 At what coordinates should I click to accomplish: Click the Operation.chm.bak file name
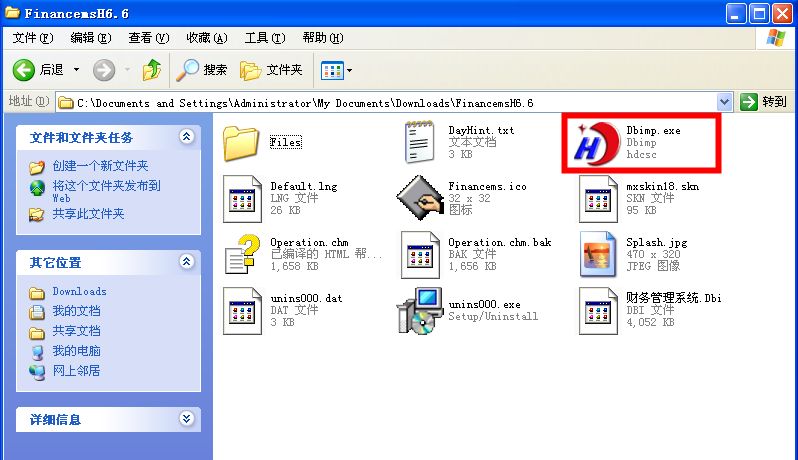pos(499,242)
